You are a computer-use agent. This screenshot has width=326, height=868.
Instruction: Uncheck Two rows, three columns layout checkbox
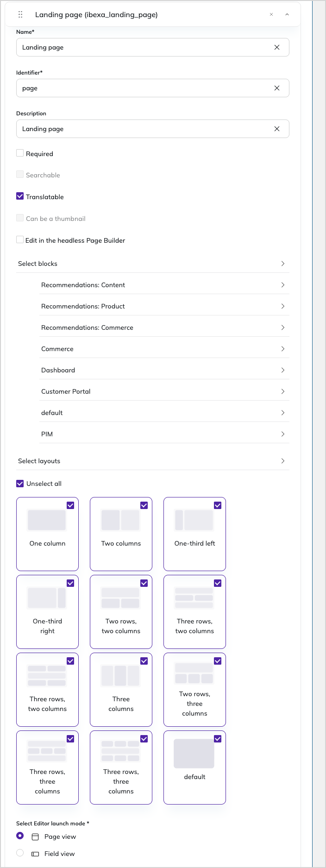218,661
